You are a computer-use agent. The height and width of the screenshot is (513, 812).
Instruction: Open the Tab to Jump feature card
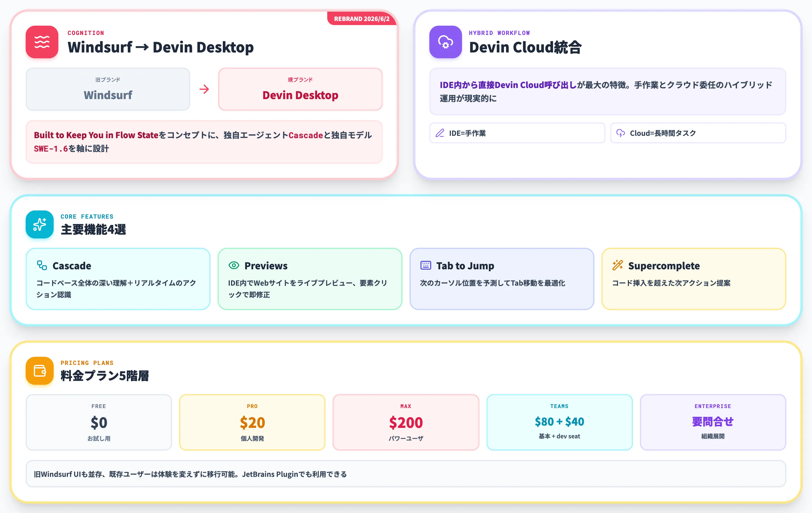tap(502, 279)
